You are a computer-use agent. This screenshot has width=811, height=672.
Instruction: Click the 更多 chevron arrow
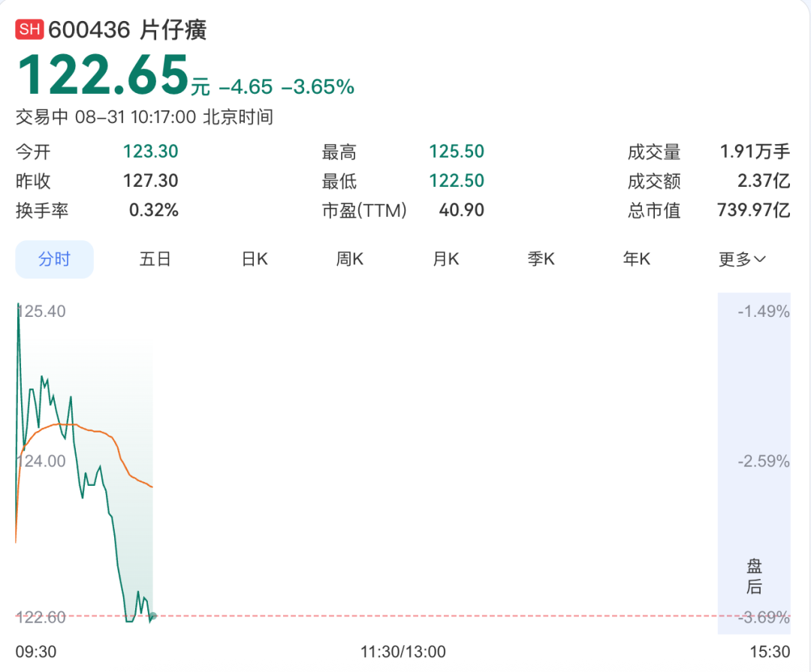[x=760, y=259]
